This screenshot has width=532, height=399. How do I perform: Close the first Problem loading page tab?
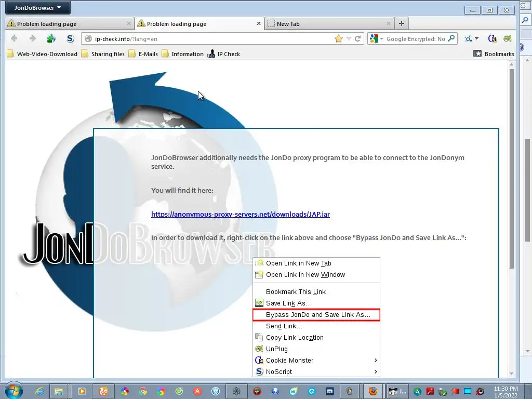pos(129,23)
